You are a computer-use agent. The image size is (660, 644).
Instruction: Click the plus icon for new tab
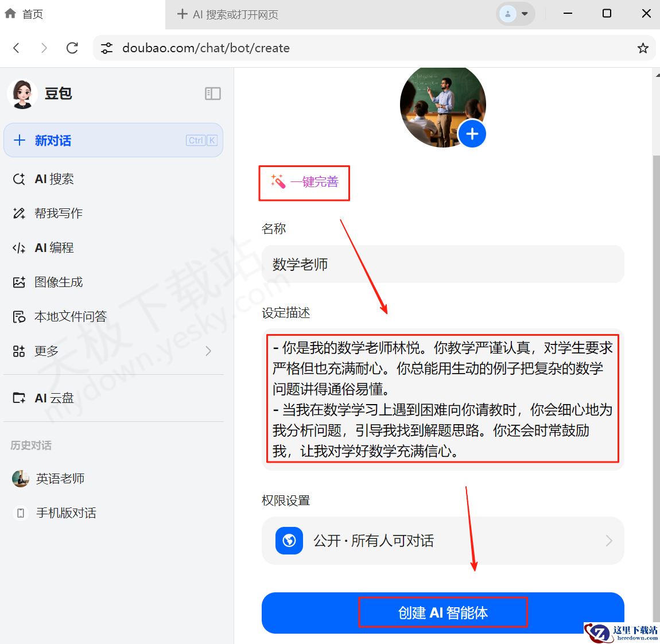pos(183,14)
